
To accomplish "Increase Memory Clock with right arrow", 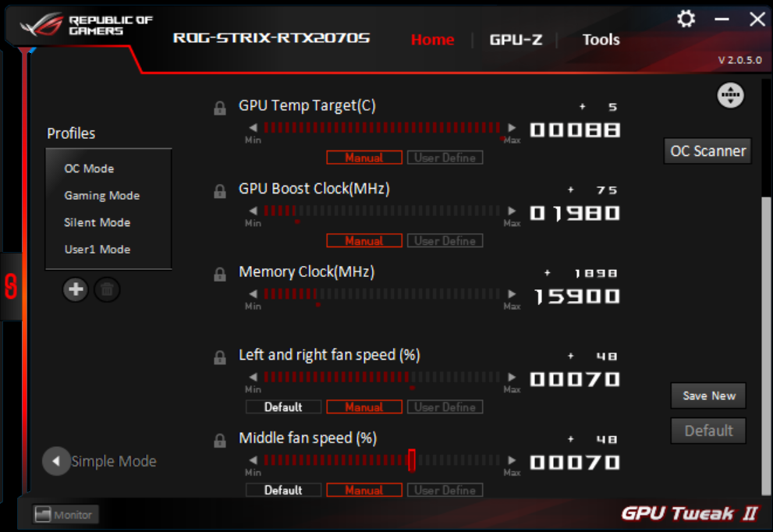I will [512, 294].
